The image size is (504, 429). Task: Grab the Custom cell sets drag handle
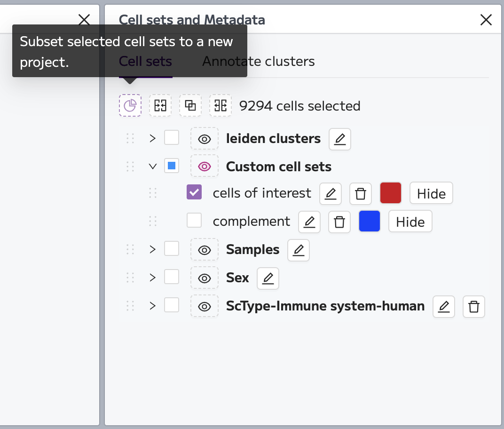[130, 166]
